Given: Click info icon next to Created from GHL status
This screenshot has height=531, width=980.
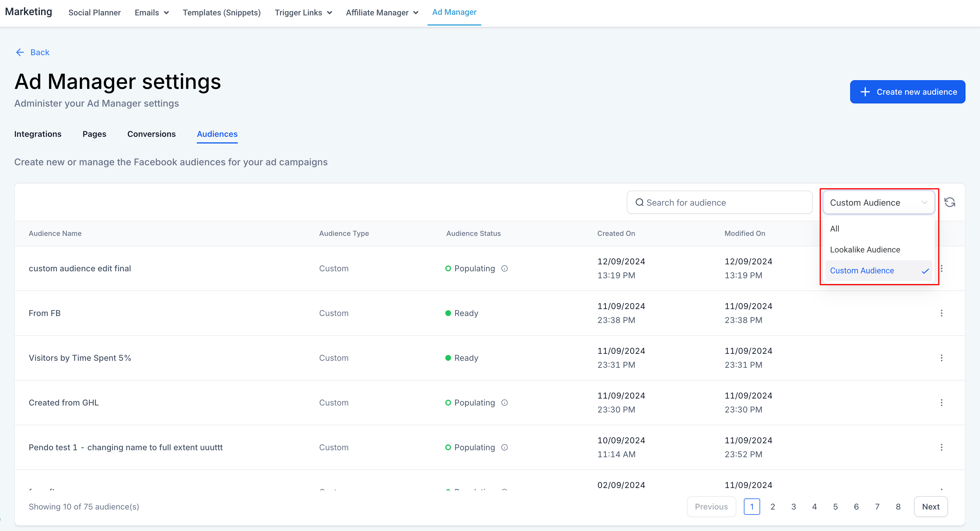Looking at the screenshot, I should coord(505,402).
